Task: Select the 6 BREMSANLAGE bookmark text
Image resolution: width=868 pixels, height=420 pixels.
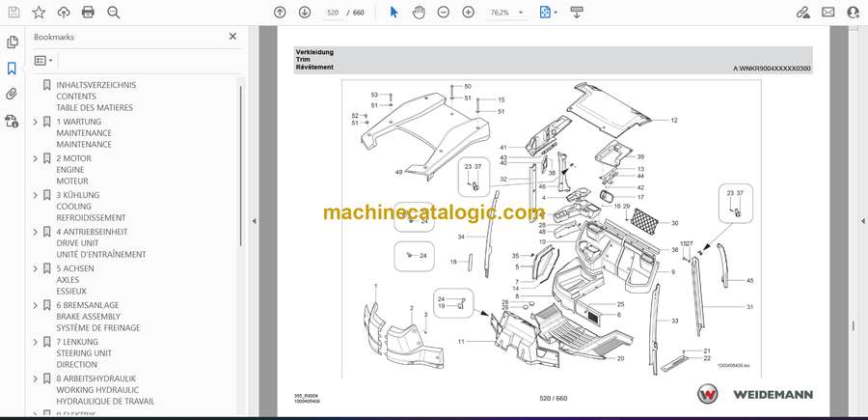Action: [98, 317]
